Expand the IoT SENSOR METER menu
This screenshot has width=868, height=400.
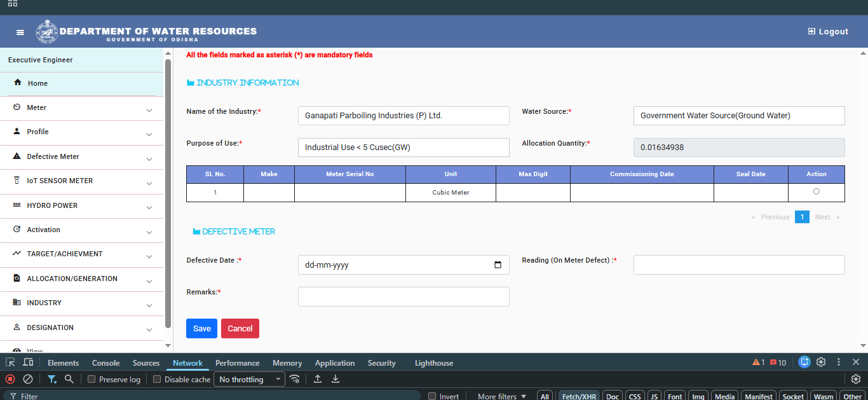pyautogui.click(x=82, y=181)
